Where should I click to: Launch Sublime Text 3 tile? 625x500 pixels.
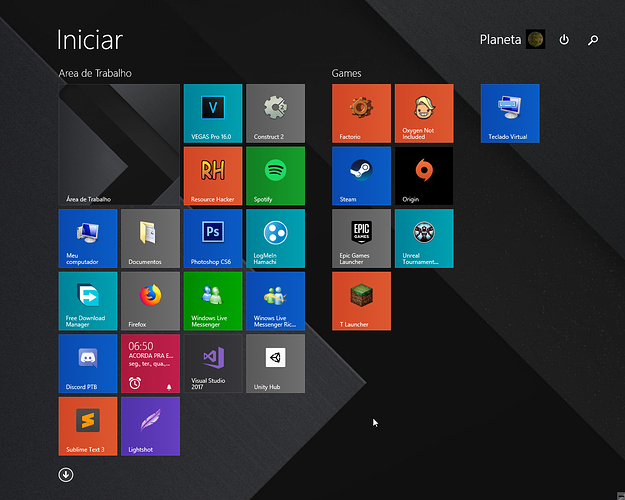88,426
